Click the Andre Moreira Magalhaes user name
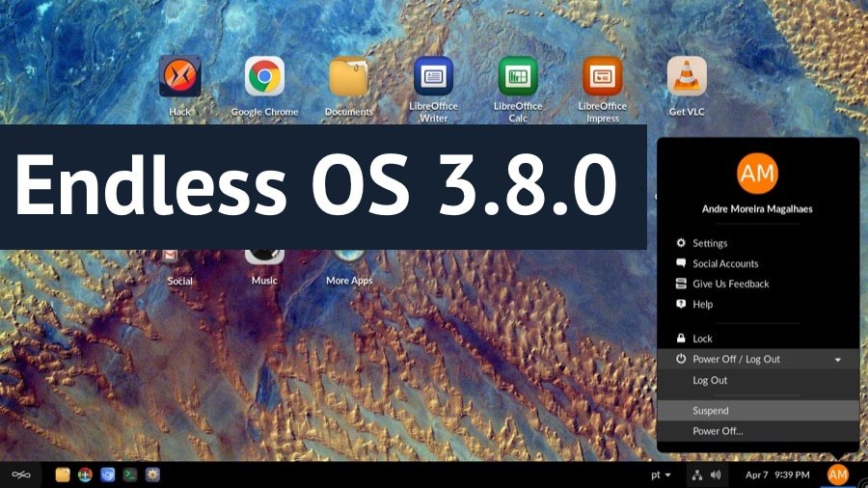The height and width of the screenshot is (488, 868). click(757, 209)
